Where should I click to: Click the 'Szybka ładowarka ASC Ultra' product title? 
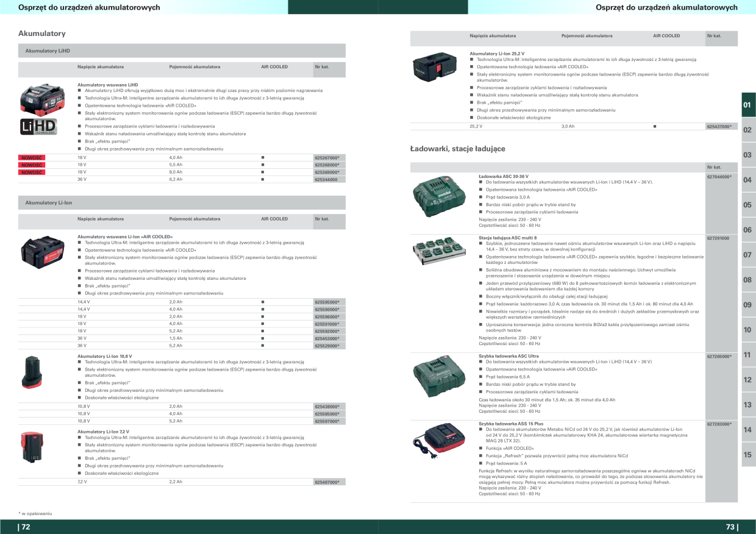tap(509, 356)
